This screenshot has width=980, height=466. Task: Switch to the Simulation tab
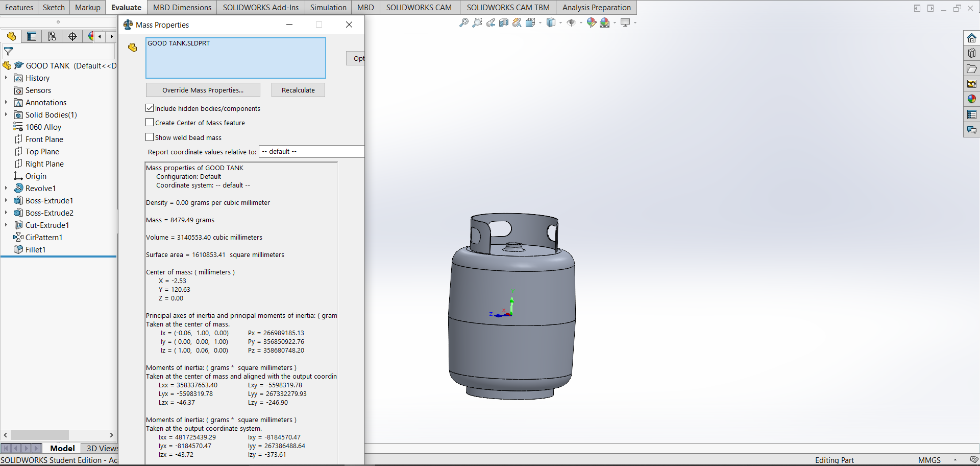(328, 7)
